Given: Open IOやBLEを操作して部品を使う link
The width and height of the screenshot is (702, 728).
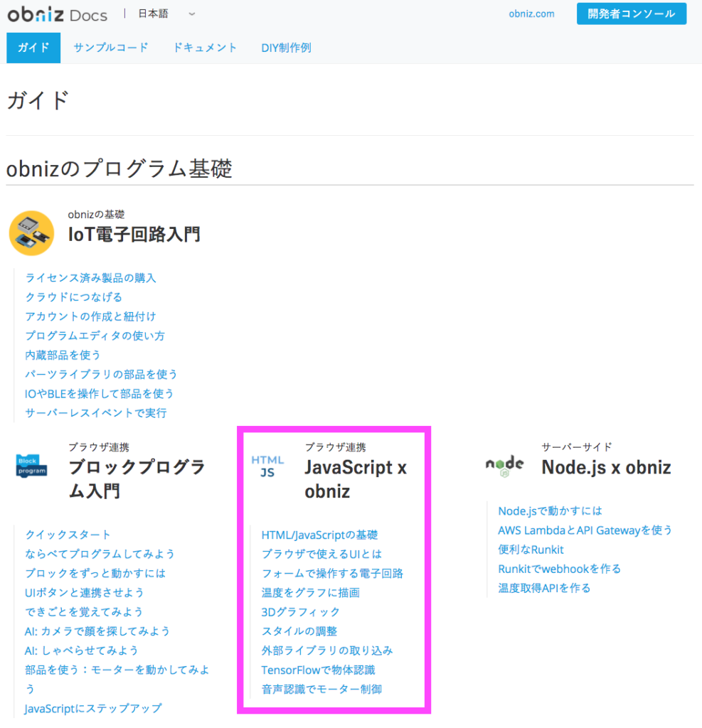Looking at the screenshot, I should click(x=99, y=394).
